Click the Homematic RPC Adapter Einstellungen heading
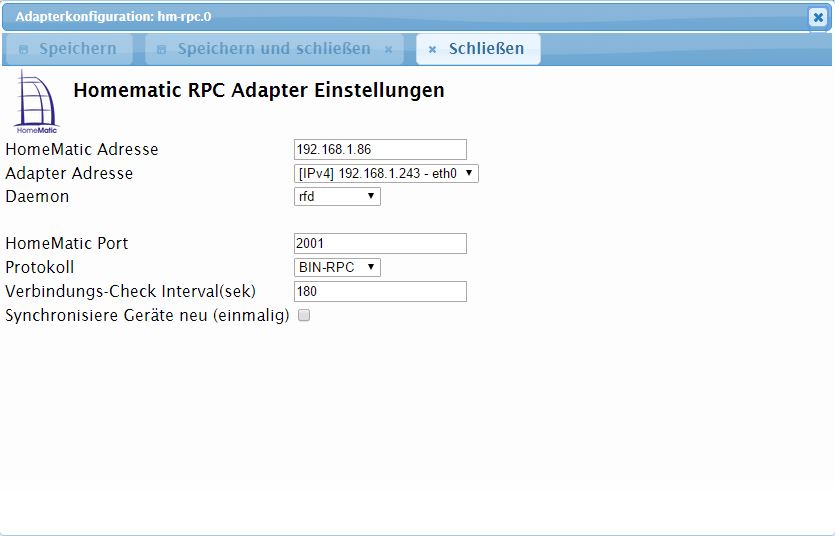 point(259,90)
